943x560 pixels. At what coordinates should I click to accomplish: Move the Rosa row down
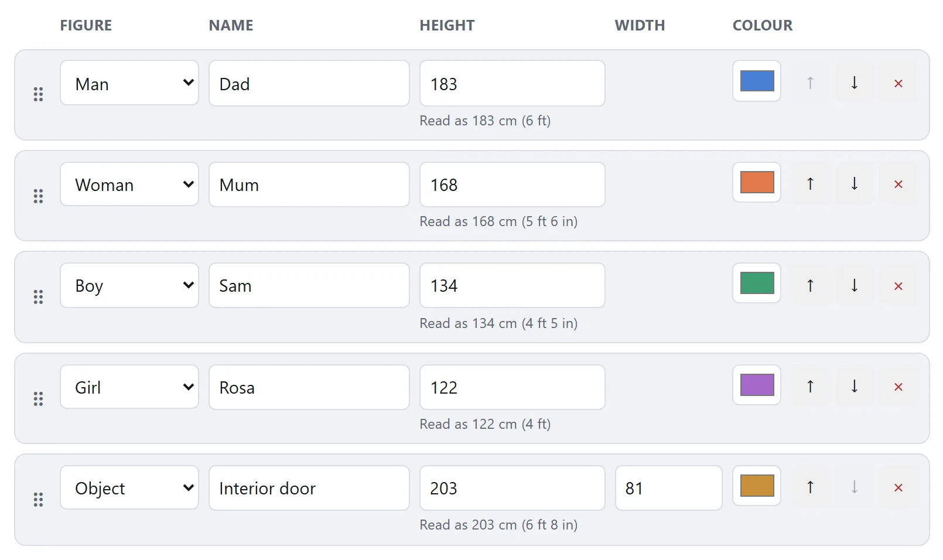(x=855, y=387)
